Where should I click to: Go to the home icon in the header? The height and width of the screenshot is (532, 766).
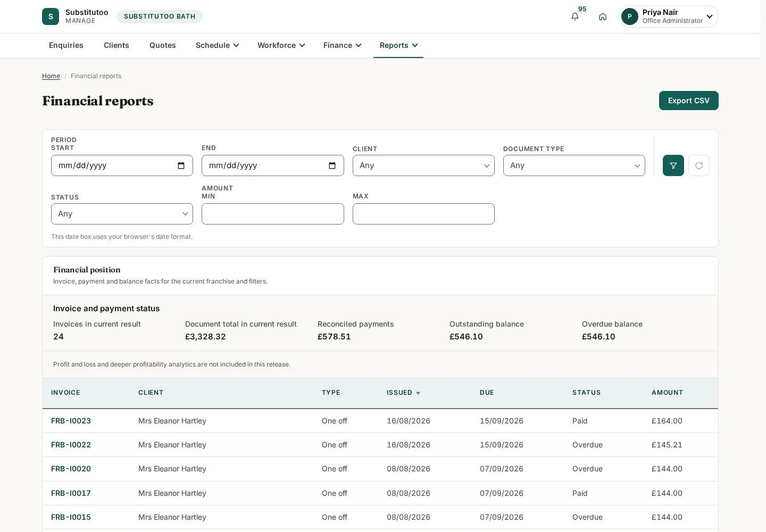pos(603,16)
